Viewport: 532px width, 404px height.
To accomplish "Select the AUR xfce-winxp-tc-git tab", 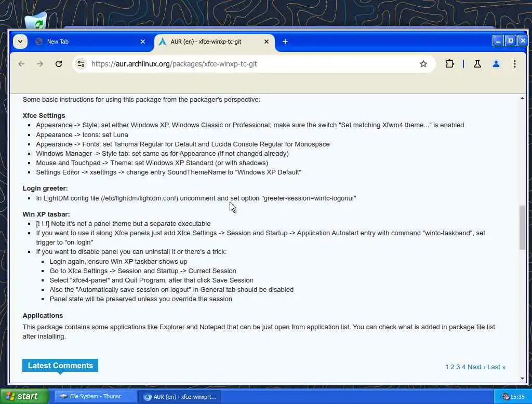I will click(215, 42).
